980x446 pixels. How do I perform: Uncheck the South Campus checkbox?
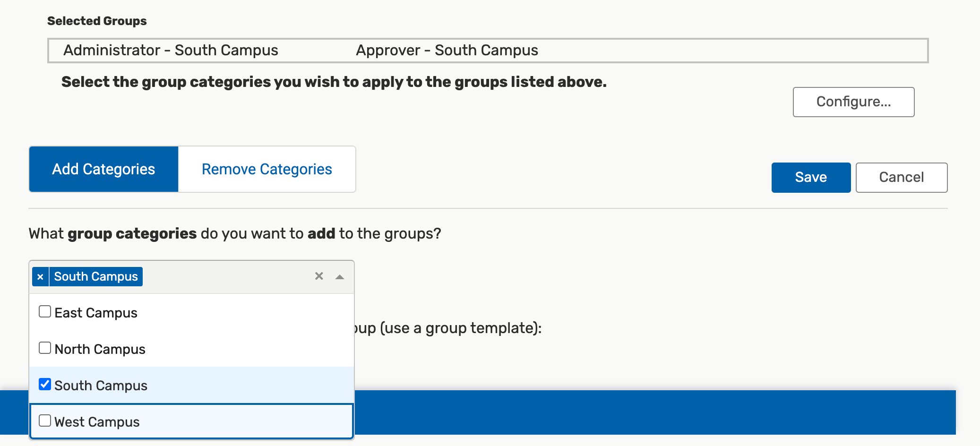click(45, 385)
